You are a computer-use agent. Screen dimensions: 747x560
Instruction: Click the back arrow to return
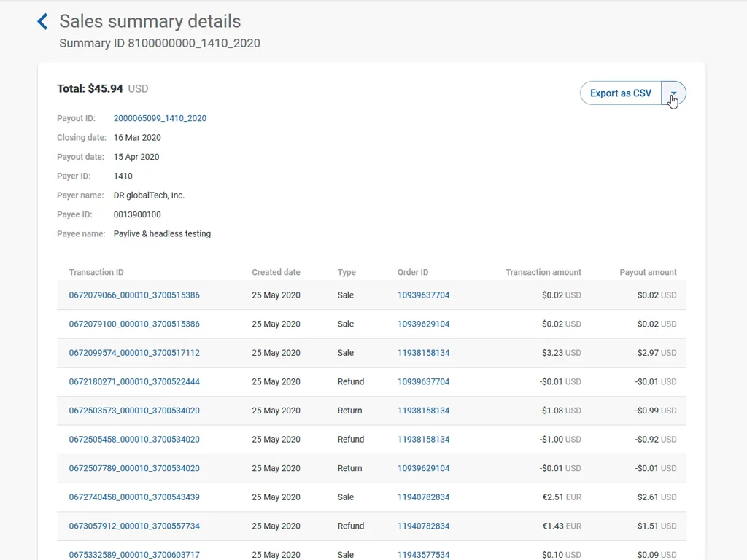click(42, 21)
